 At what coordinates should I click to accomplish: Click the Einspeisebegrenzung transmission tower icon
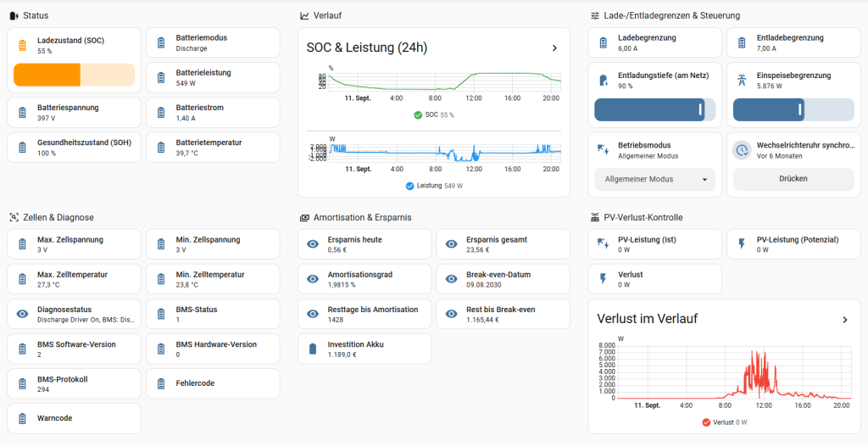click(x=742, y=81)
